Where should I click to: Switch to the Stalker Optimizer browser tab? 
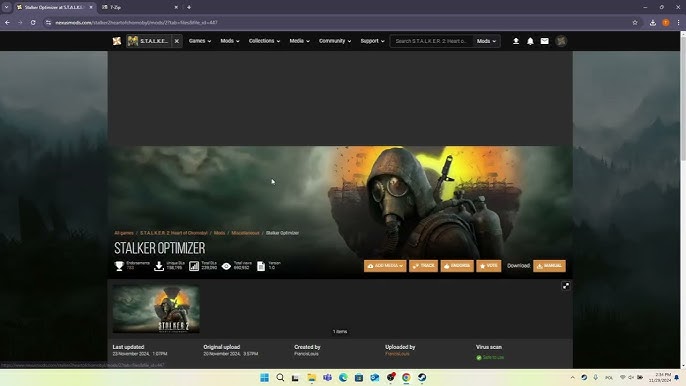click(x=53, y=7)
